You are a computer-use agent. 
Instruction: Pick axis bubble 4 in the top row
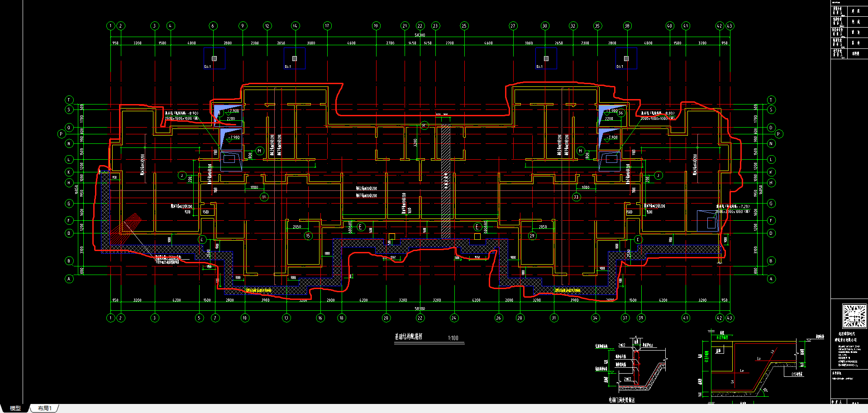[171, 26]
